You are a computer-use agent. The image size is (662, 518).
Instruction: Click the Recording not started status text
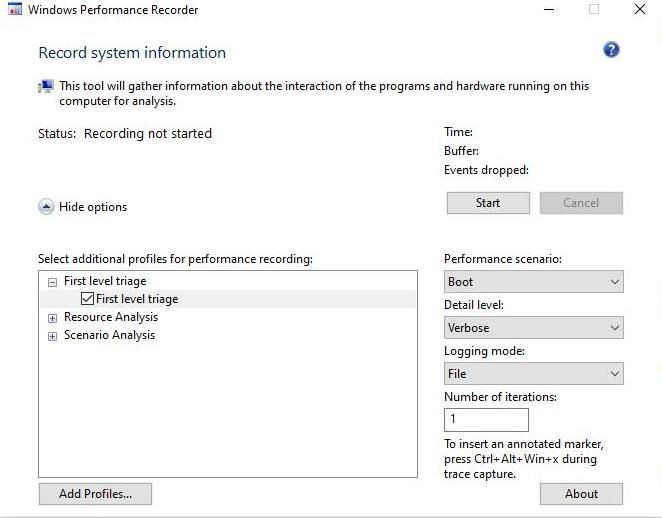[x=148, y=133]
